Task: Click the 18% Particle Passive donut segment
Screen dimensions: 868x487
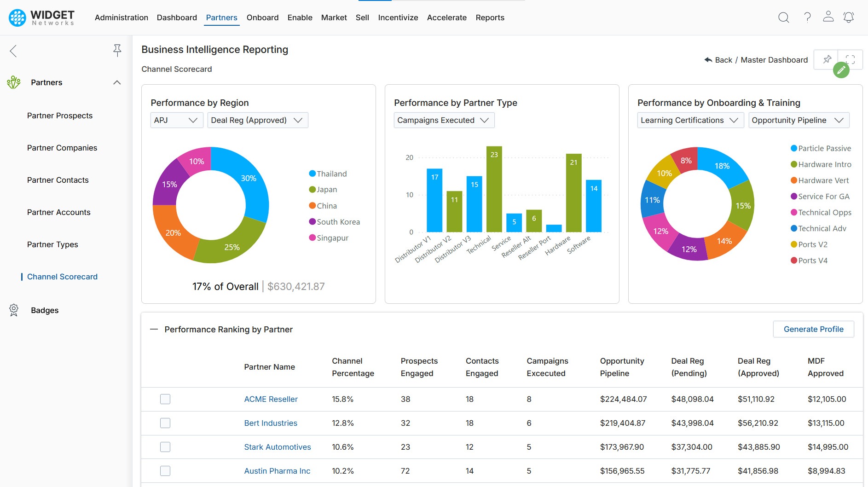Action: (722, 166)
